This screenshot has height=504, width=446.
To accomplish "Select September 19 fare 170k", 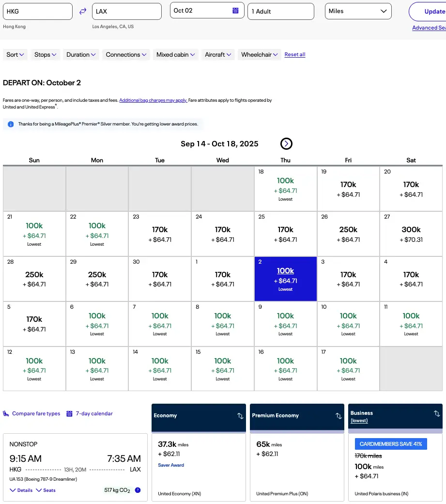I will 348,189.
